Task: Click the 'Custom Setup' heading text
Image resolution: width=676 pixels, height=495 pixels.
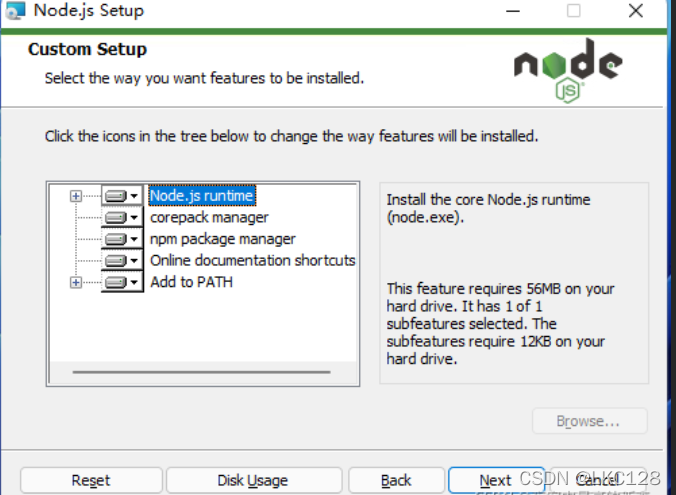Action: coord(88,49)
